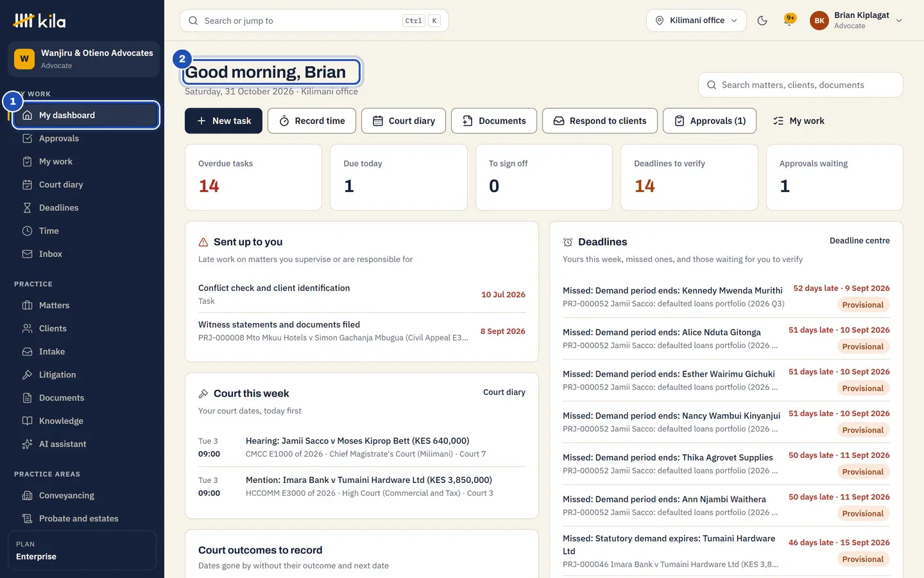Screen dimensions: 924x578
Task: Open Hearing: Jamii Sacco v Moses Kiprop Bett
Action: [362, 447]
